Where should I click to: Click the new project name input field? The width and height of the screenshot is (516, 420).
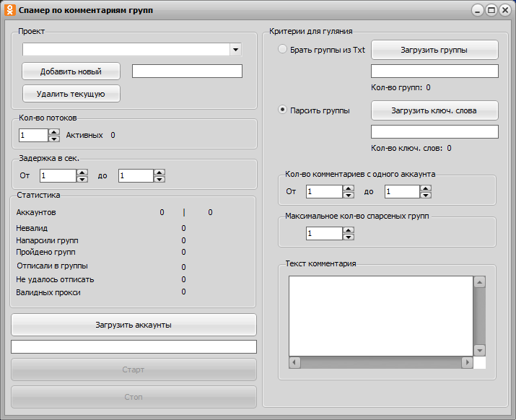[x=187, y=71]
